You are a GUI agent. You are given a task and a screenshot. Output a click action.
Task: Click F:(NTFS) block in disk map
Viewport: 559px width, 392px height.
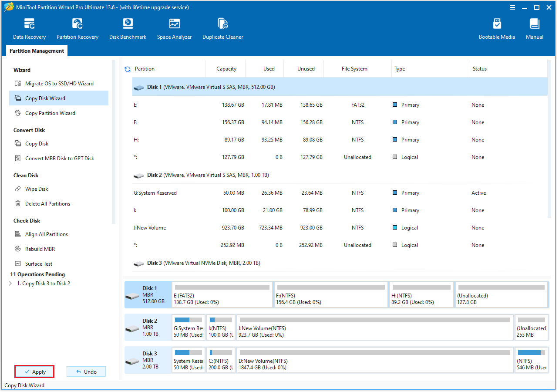[x=331, y=295]
